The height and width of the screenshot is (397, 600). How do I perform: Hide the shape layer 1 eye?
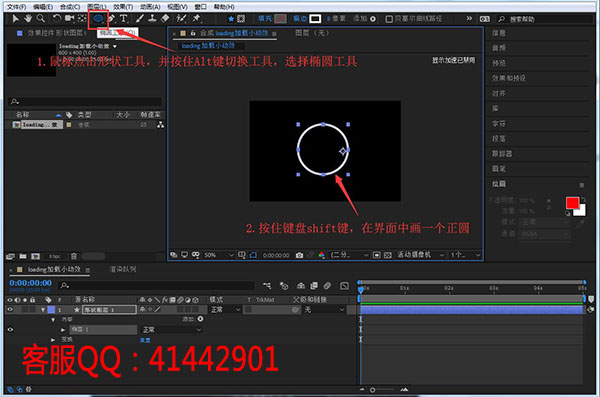pos(10,309)
